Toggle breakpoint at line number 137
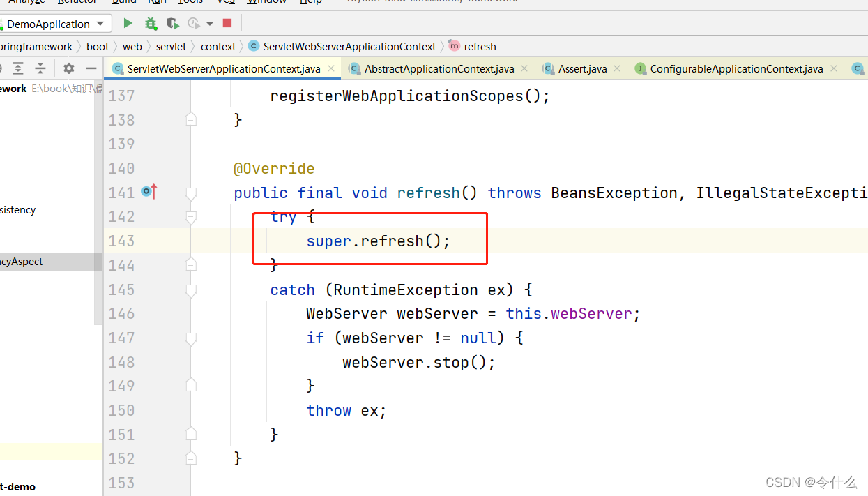This screenshot has width=868, height=496. [121, 96]
